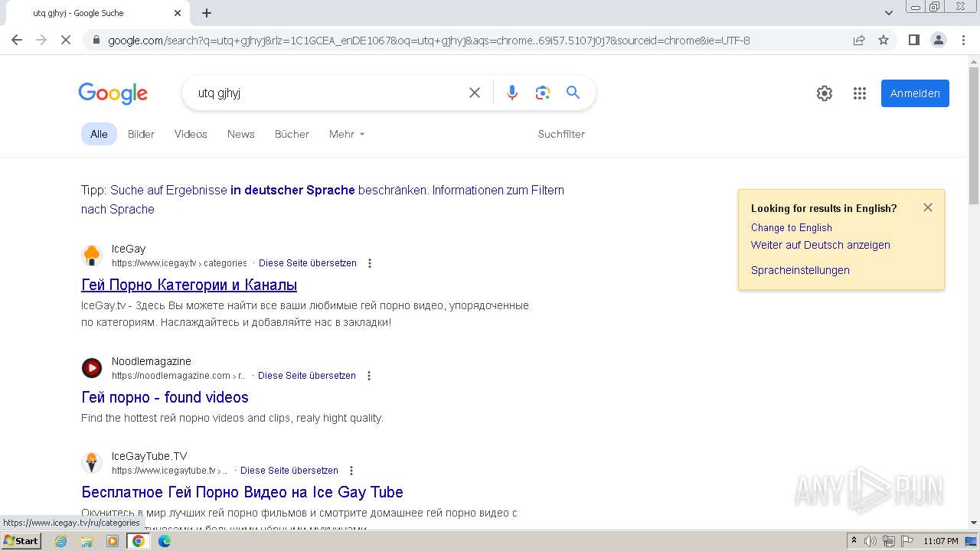Open media player from taskbar
Screen dimensions: 980x551
click(x=113, y=541)
